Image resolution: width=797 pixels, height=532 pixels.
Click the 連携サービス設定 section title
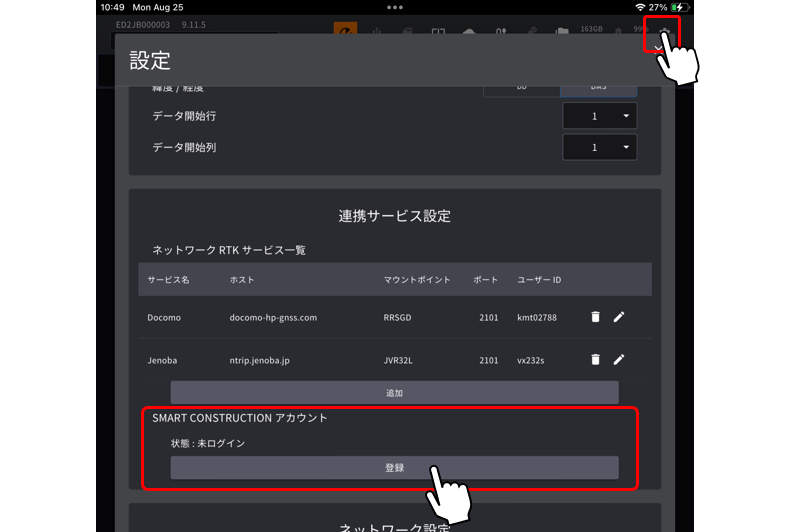[394, 216]
